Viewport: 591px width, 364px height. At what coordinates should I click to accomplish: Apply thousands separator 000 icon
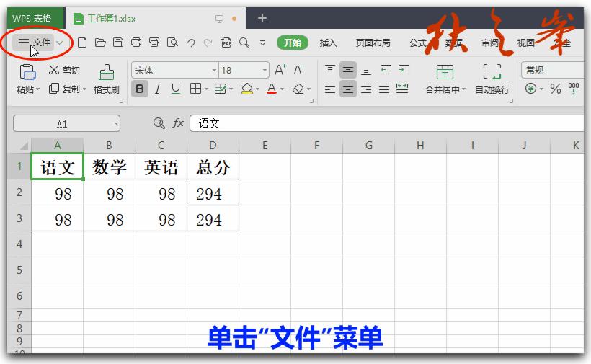click(x=573, y=89)
